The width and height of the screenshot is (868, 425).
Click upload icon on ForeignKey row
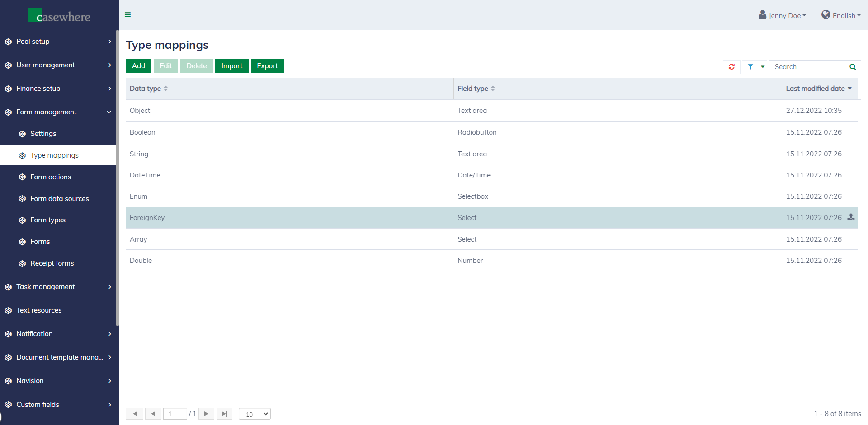coord(851,217)
